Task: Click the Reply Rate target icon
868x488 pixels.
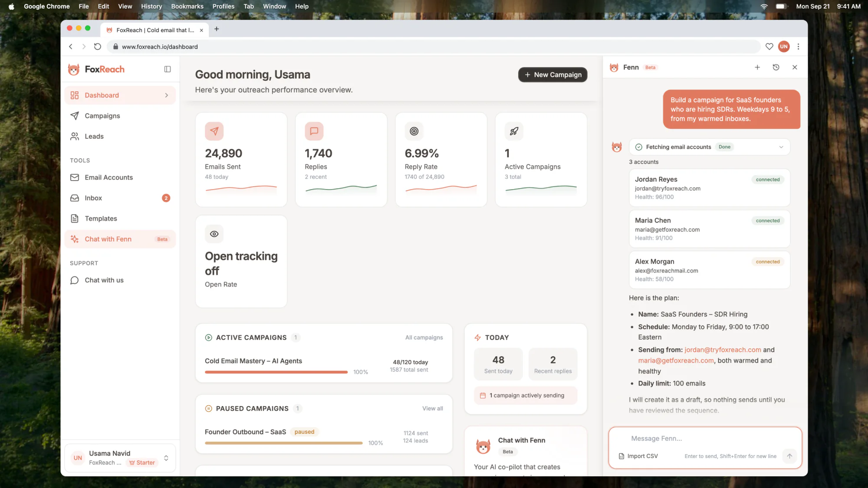Action: tap(414, 131)
